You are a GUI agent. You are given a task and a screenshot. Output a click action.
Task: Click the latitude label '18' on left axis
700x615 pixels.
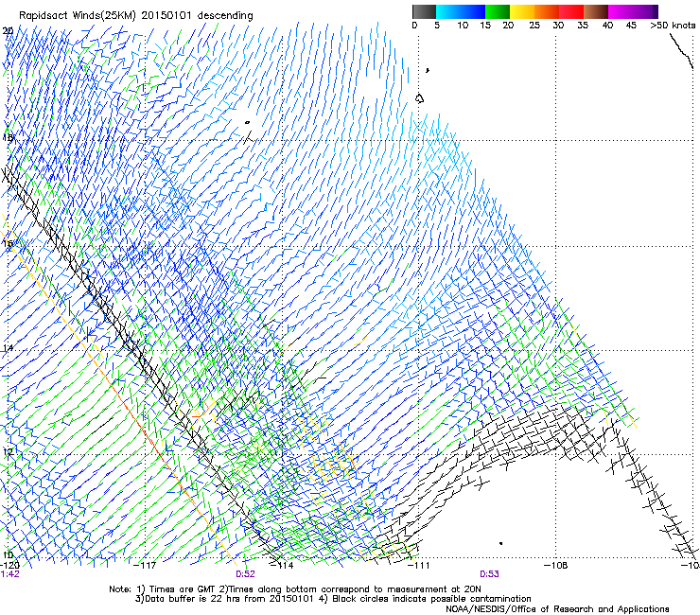coord(8,137)
